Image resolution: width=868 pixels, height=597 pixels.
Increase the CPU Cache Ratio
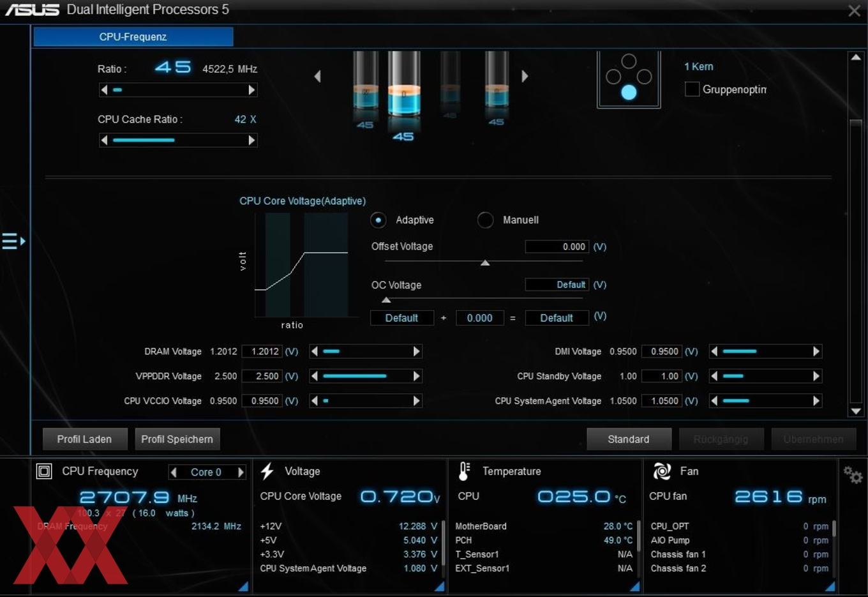tap(251, 140)
